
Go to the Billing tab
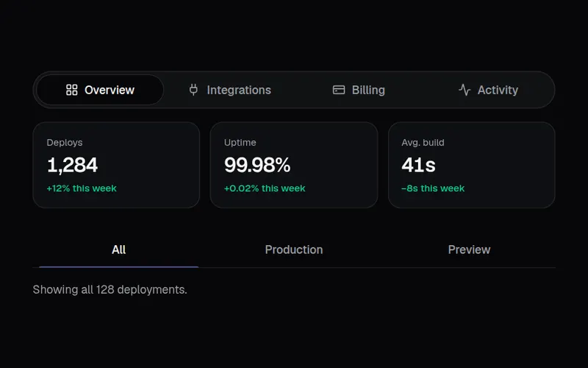[x=359, y=90]
